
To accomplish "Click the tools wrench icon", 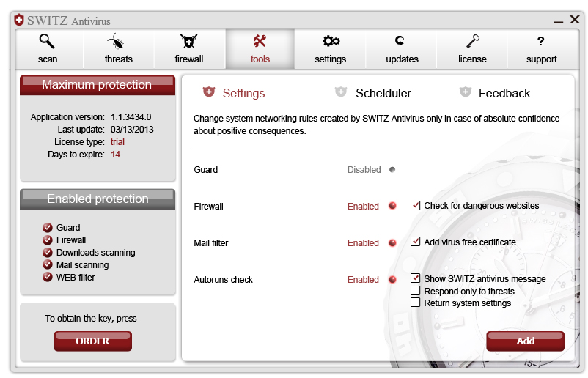I will (260, 41).
